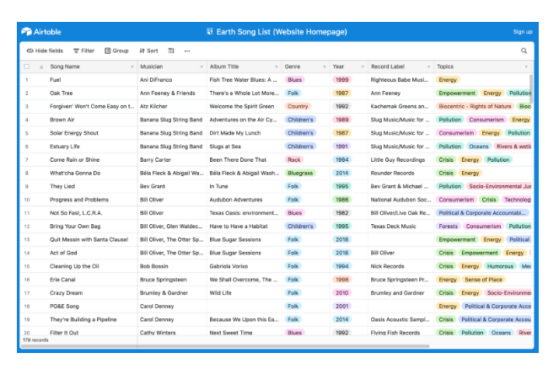The width and height of the screenshot is (559, 369).
Task: Click the Record Label column header
Action: [x=401, y=67]
